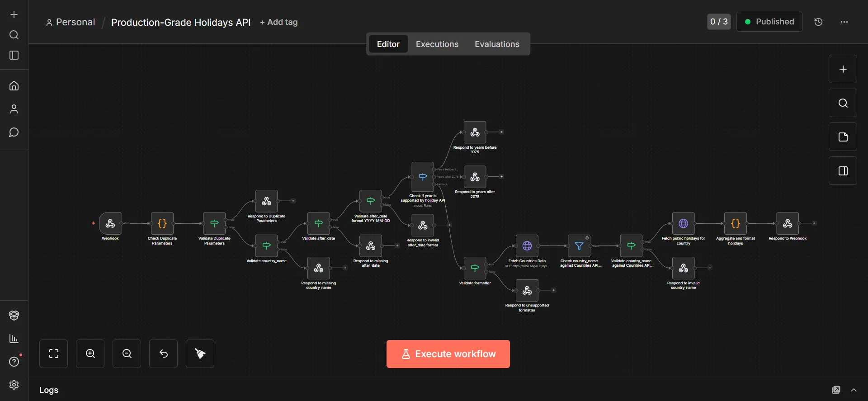Click plus connector after Respond to Webhook
868x401 pixels.
click(814, 223)
